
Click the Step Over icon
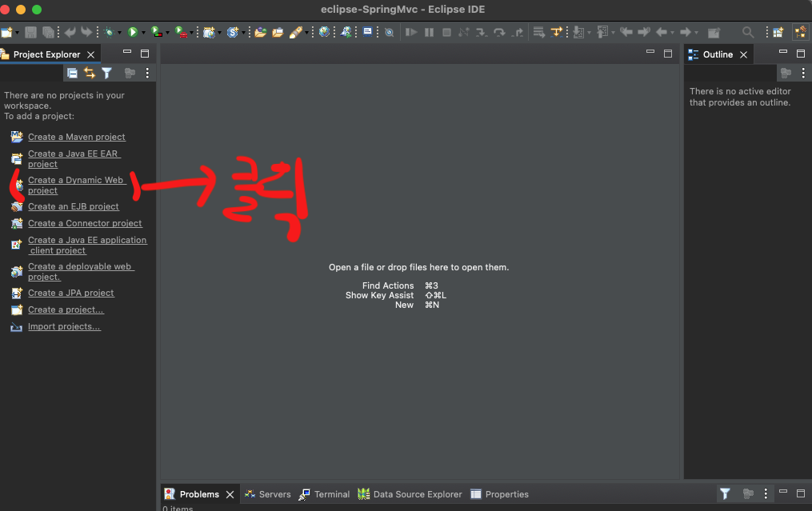click(499, 33)
